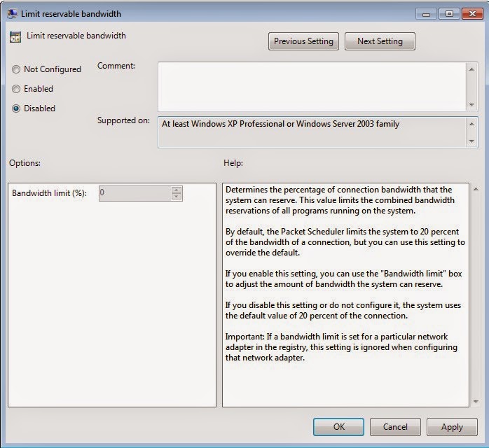Click the 'Options:' label
Screen dimensions: 489x448
point(25,163)
